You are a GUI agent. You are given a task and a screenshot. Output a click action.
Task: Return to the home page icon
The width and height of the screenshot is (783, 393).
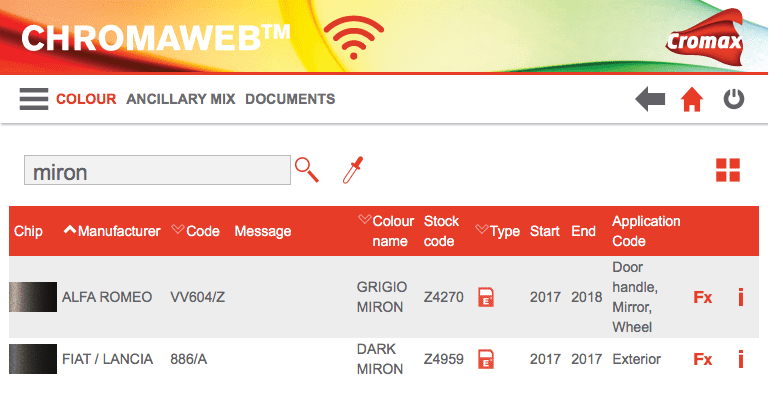(x=692, y=99)
